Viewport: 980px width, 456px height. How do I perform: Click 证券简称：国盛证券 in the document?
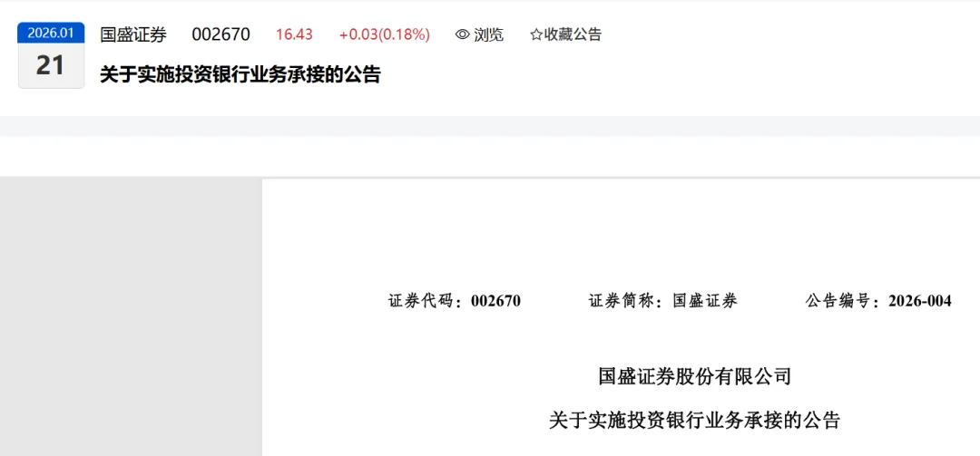coord(663,301)
